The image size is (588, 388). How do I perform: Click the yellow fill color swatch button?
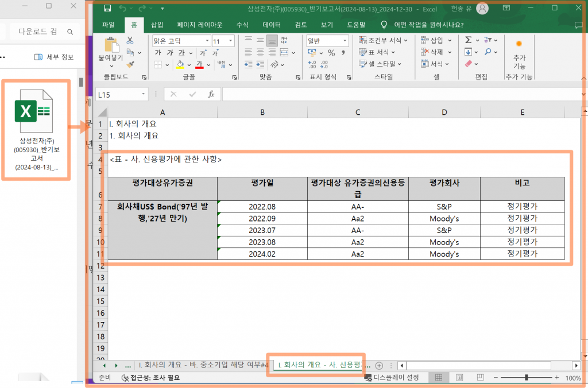[180, 64]
